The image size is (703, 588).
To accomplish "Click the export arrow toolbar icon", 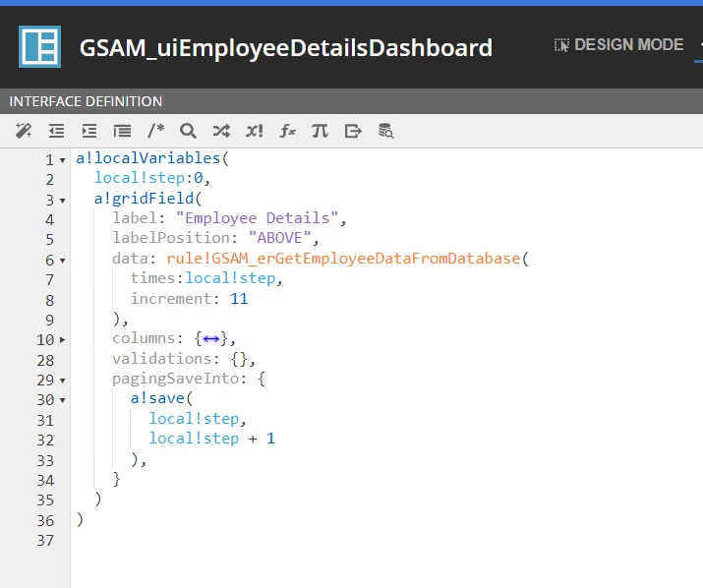I will (x=353, y=131).
